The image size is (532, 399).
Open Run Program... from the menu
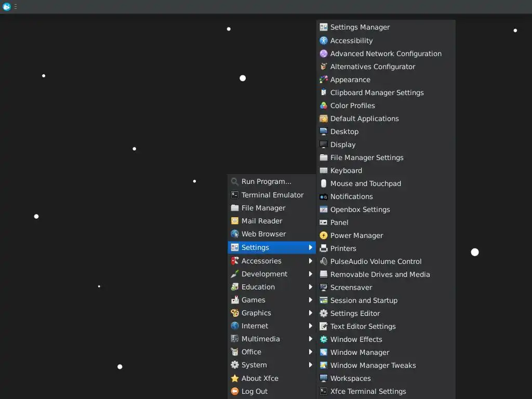(x=271, y=181)
